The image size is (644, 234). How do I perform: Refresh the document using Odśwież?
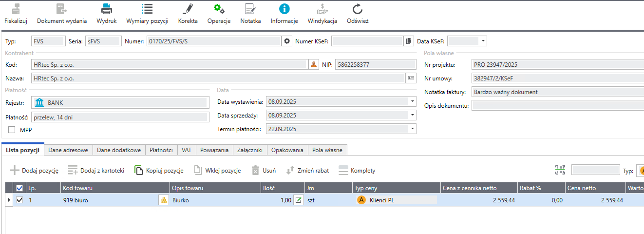(357, 9)
